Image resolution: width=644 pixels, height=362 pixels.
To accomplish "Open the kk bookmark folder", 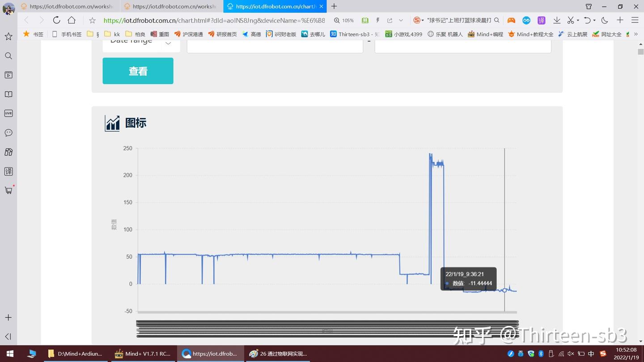I will pyautogui.click(x=112, y=34).
